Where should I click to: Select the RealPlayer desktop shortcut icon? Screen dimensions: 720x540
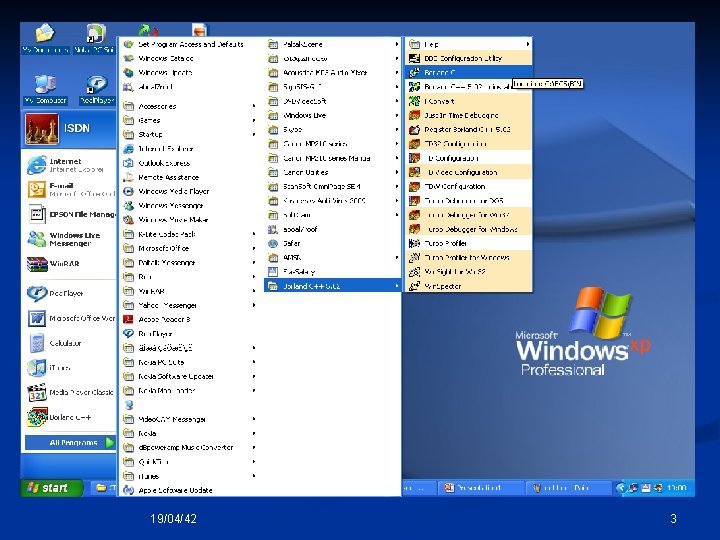click(x=97, y=90)
